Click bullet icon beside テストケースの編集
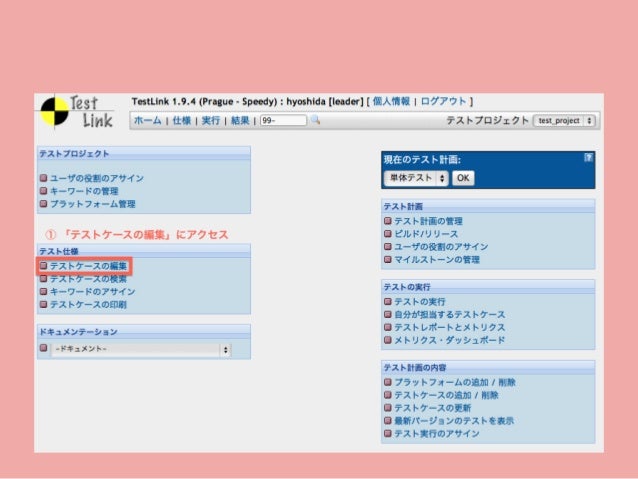This screenshot has width=638, height=479. pyautogui.click(x=44, y=266)
